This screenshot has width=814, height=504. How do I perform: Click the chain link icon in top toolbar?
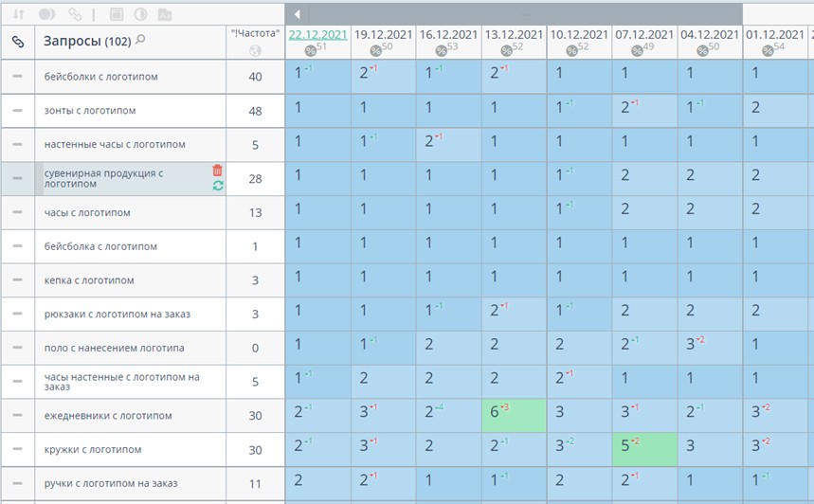[75, 14]
